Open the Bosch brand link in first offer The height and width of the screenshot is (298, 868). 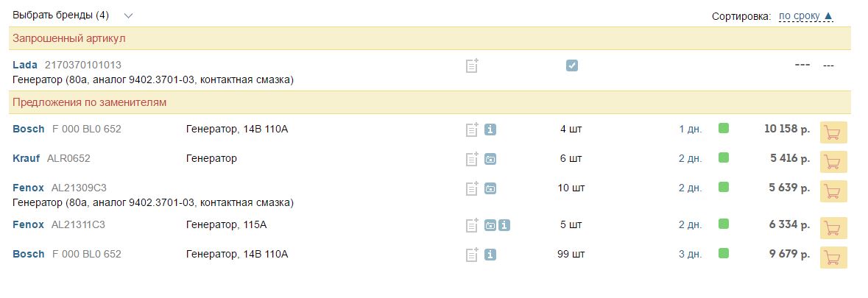click(x=29, y=130)
